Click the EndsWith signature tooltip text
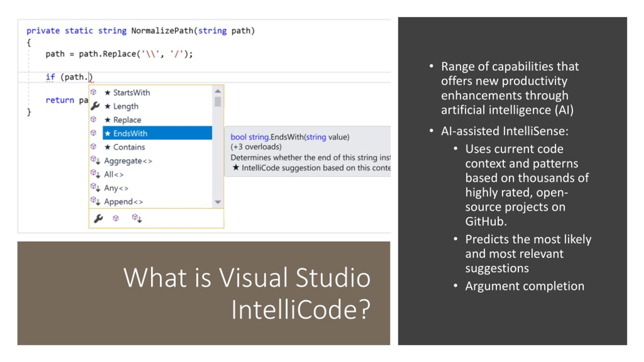 (x=290, y=137)
